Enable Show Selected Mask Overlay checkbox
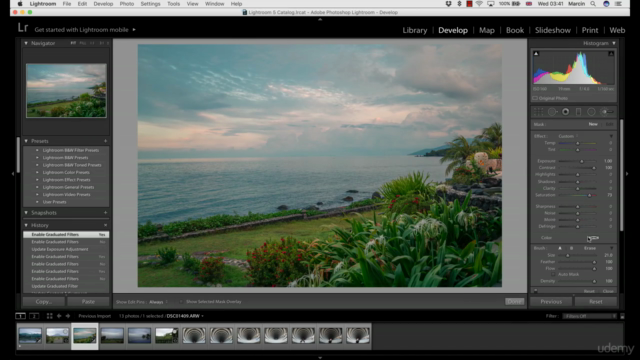This screenshot has height=360, width=640. (181, 302)
